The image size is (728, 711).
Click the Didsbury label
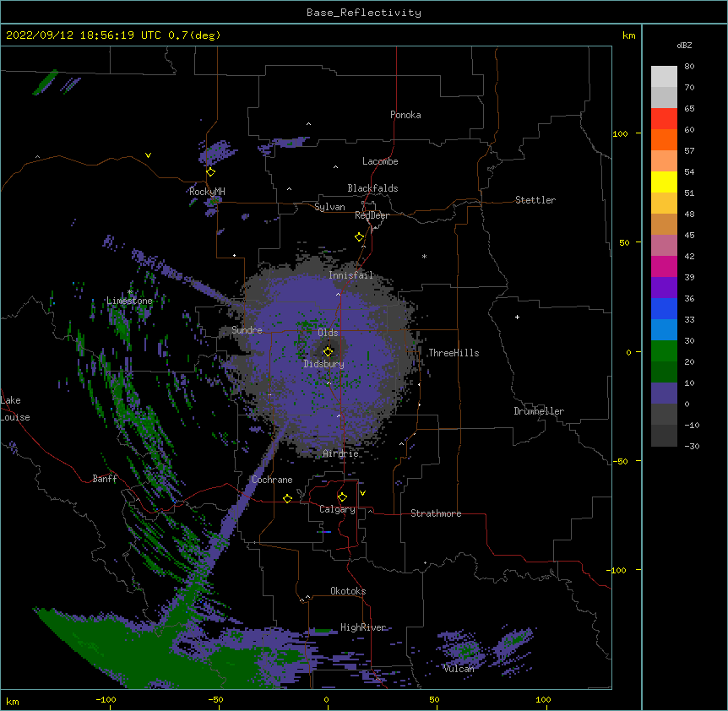323,364
